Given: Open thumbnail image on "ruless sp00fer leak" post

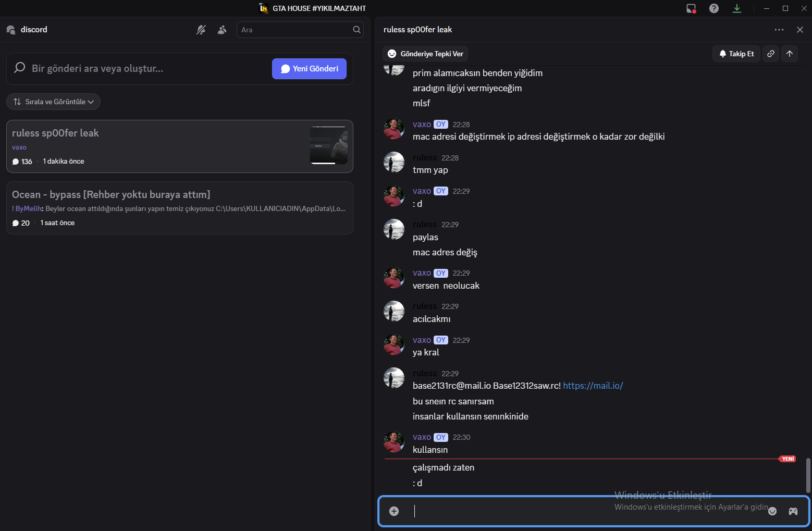Looking at the screenshot, I should [x=329, y=145].
